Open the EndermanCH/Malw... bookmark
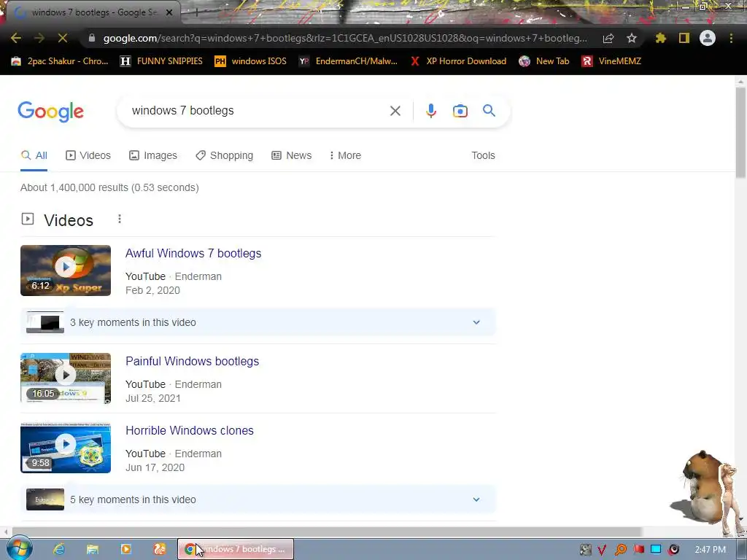Viewport: 747px width, 560px height. click(348, 61)
